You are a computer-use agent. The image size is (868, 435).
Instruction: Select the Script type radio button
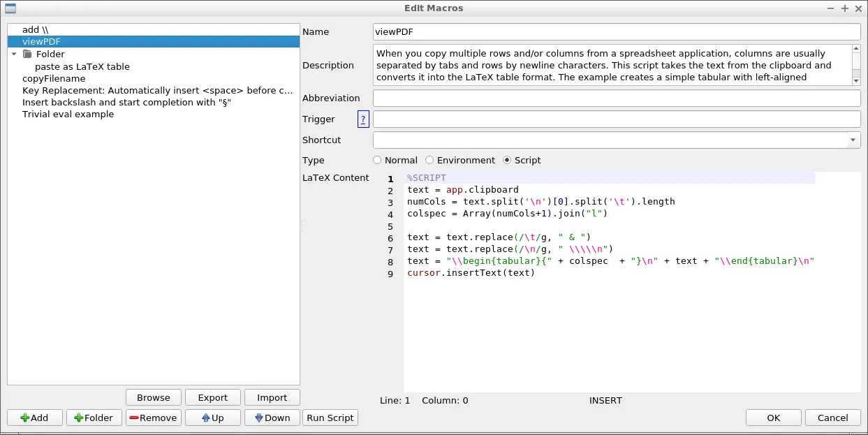tap(507, 161)
